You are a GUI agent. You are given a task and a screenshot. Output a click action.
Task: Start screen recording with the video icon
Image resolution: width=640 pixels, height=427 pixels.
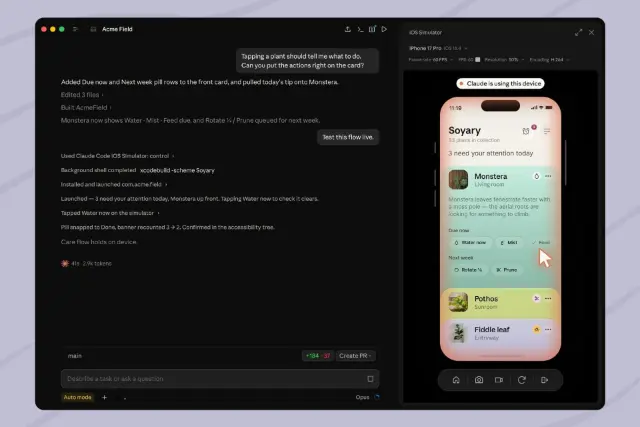point(499,380)
